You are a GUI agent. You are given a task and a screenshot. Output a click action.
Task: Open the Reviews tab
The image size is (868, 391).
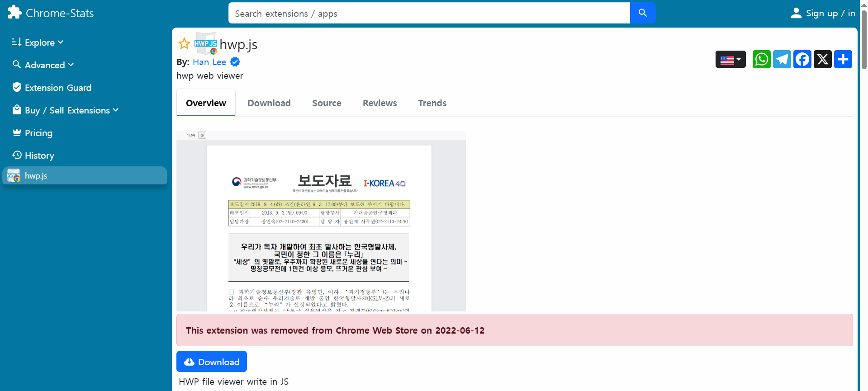(x=379, y=103)
